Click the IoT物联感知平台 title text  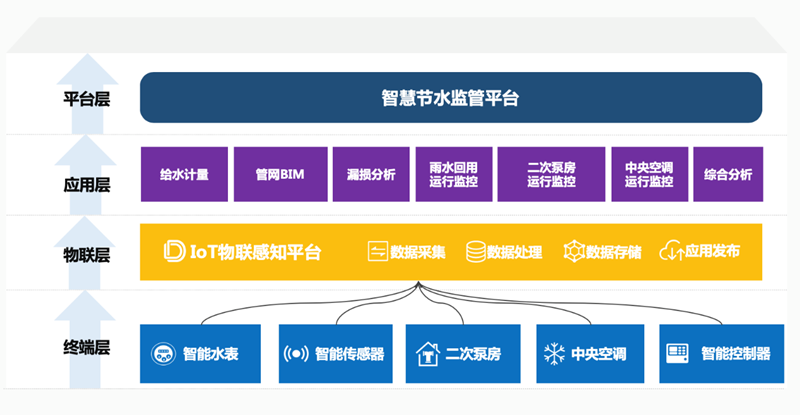point(256,252)
